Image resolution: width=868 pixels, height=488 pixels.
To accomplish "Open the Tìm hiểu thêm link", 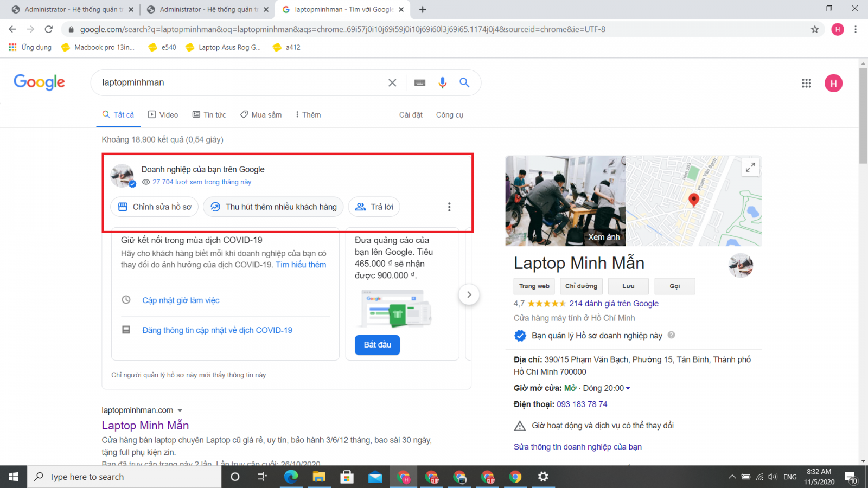I will (x=301, y=265).
